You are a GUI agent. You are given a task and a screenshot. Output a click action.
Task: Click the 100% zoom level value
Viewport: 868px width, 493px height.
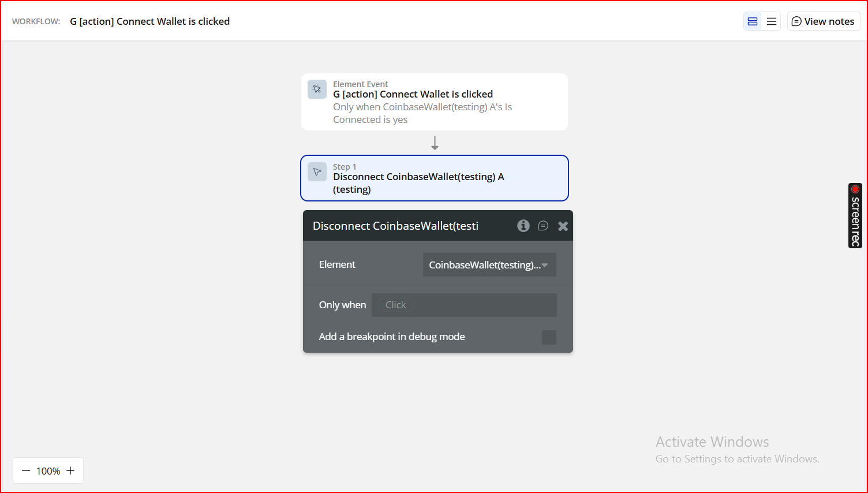[48, 471]
